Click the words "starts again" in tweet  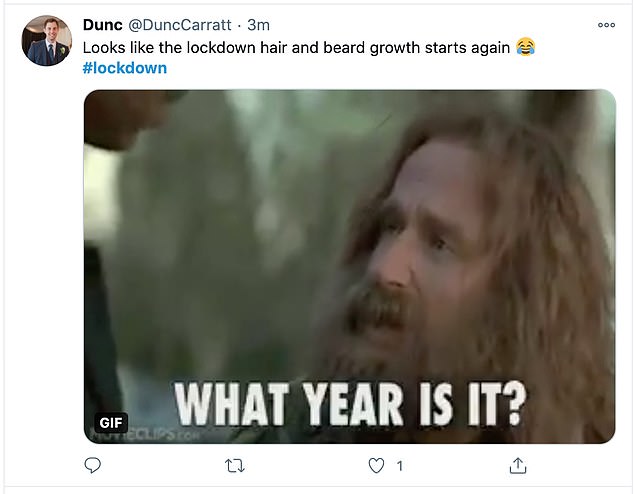469,47
